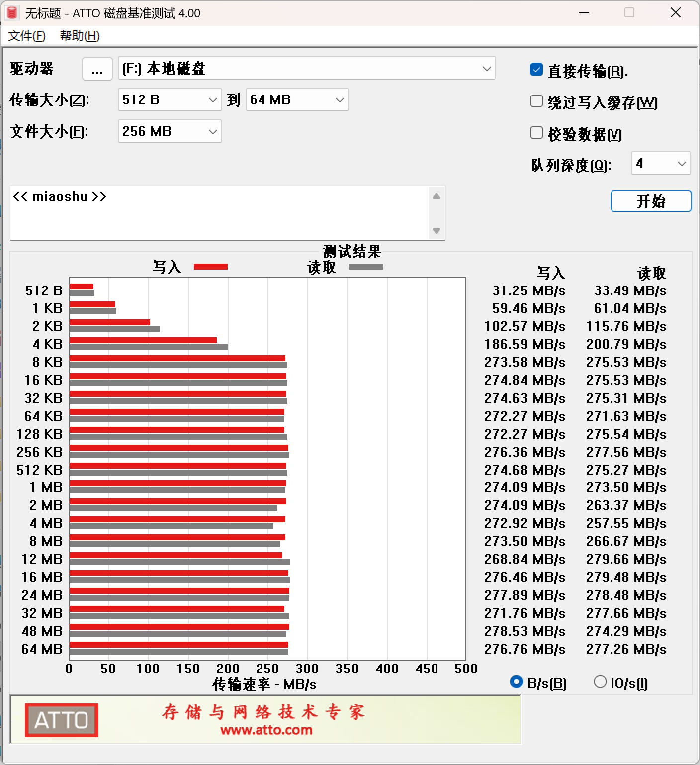This screenshot has width=700, height=765.
Task: Click the red 写入 legend swatch
Action: (x=211, y=267)
